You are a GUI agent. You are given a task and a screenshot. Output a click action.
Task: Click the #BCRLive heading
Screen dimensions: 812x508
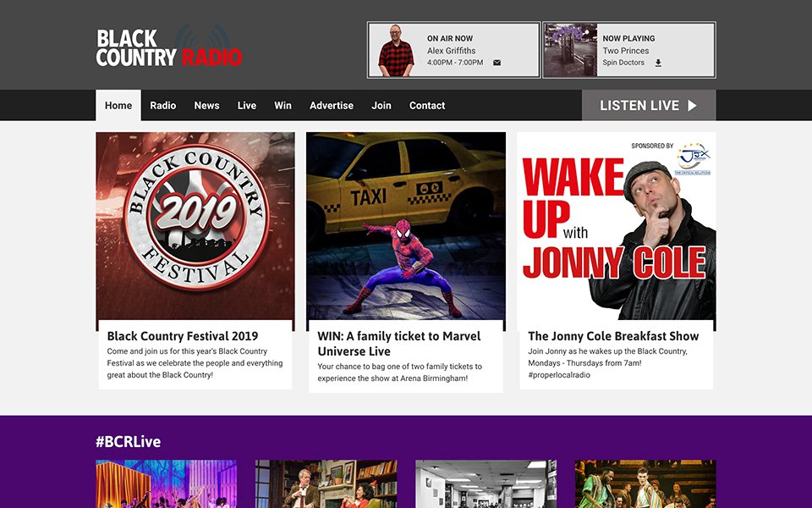[x=128, y=442]
